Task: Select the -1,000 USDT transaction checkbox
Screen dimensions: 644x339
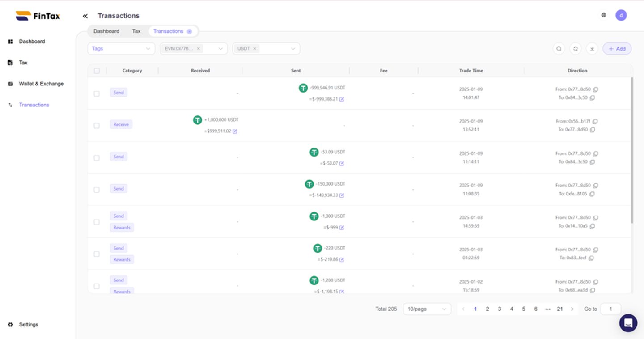Action: (x=97, y=222)
